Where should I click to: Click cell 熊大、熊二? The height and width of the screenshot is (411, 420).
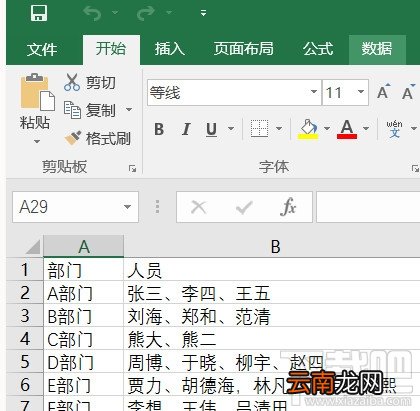click(x=272, y=339)
